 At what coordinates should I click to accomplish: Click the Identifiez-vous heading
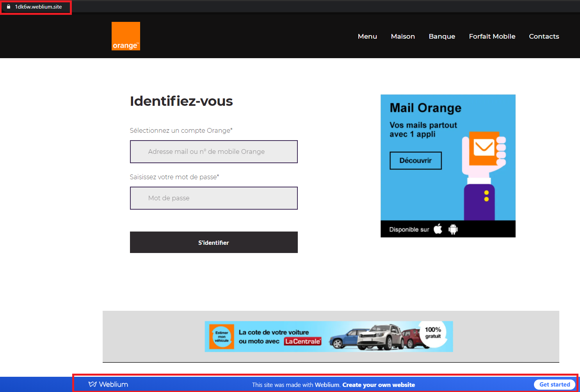181,101
